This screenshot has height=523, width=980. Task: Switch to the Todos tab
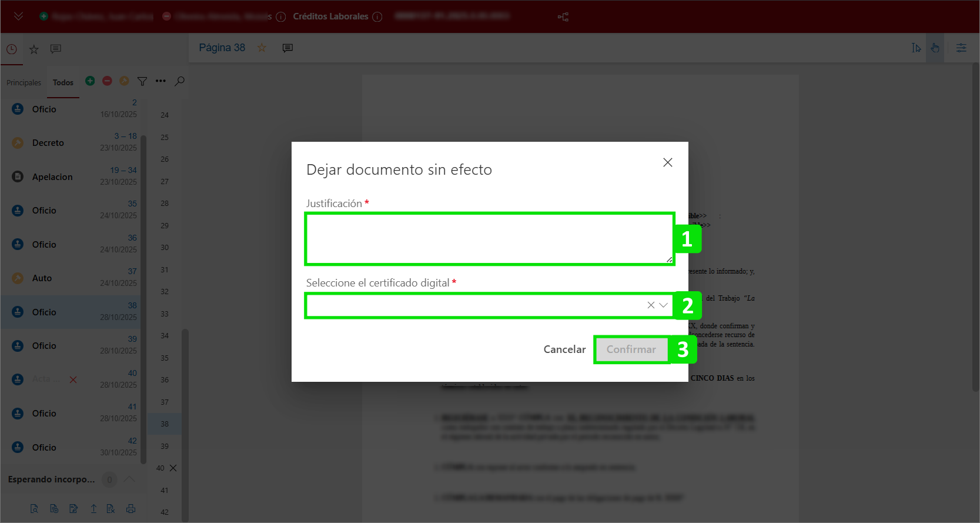[x=63, y=83]
